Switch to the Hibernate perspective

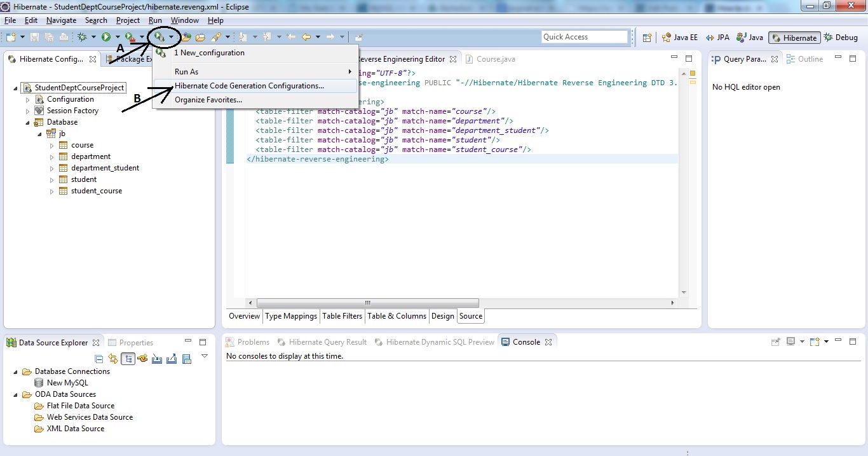794,38
